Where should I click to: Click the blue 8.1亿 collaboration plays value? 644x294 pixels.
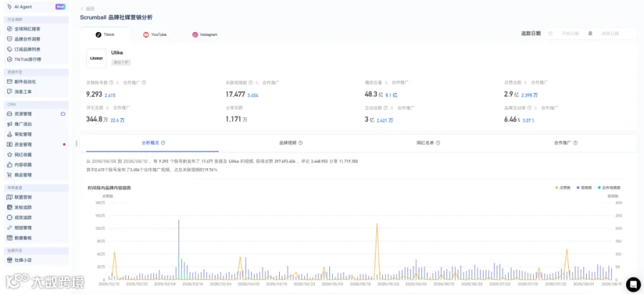(x=391, y=95)
